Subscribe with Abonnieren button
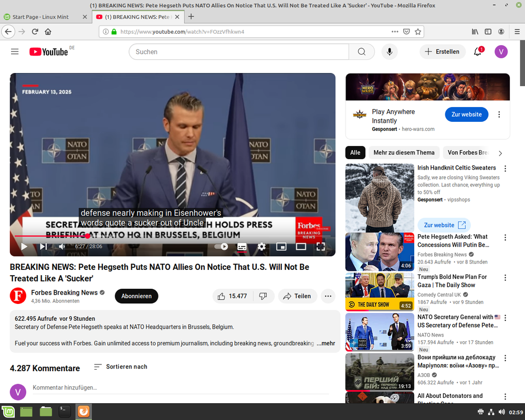Image resolution: width=525 pixels, height=420 pixels. 136,296
